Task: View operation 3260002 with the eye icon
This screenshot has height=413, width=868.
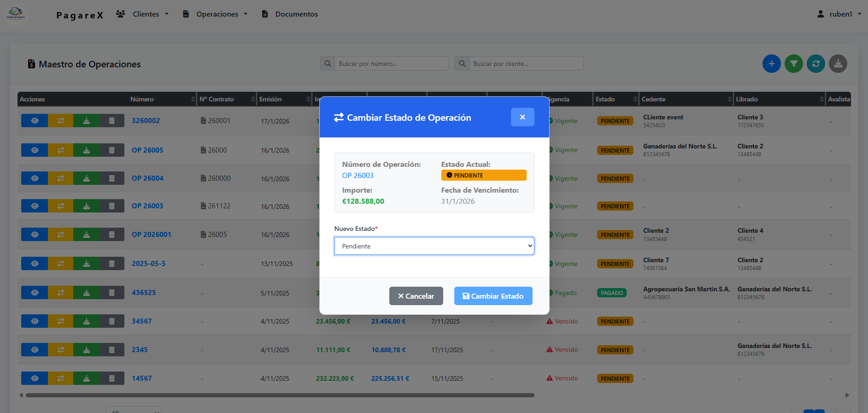Action: [35, 121]
